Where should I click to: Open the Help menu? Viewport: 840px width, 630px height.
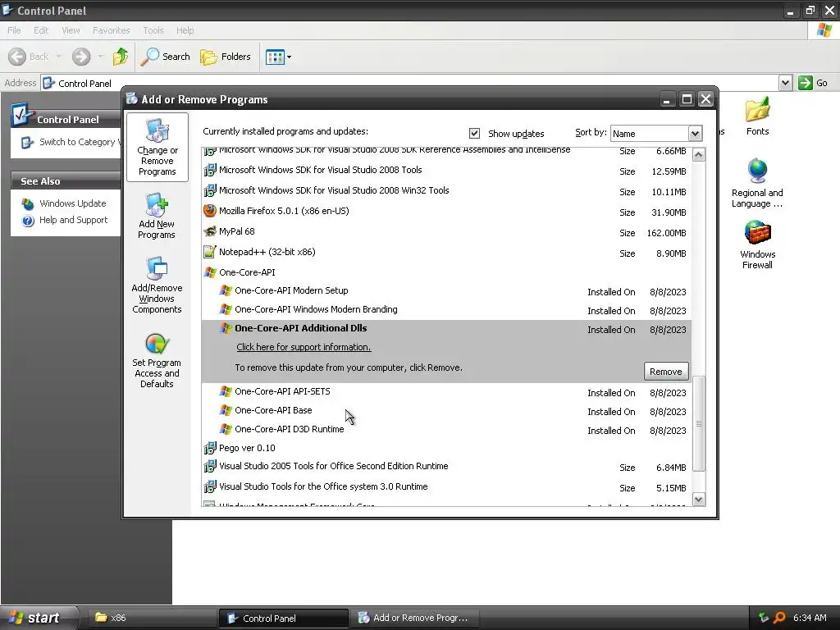point(185,30)
